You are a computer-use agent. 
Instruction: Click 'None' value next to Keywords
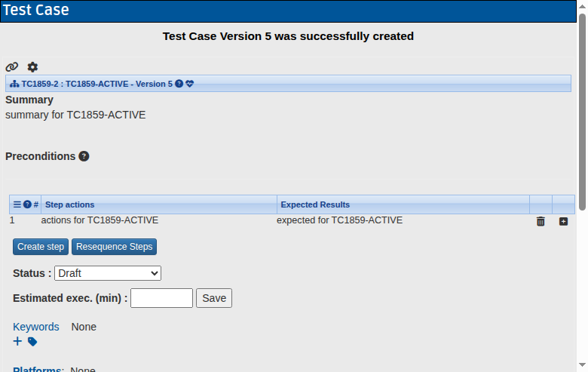coord(84,327)
